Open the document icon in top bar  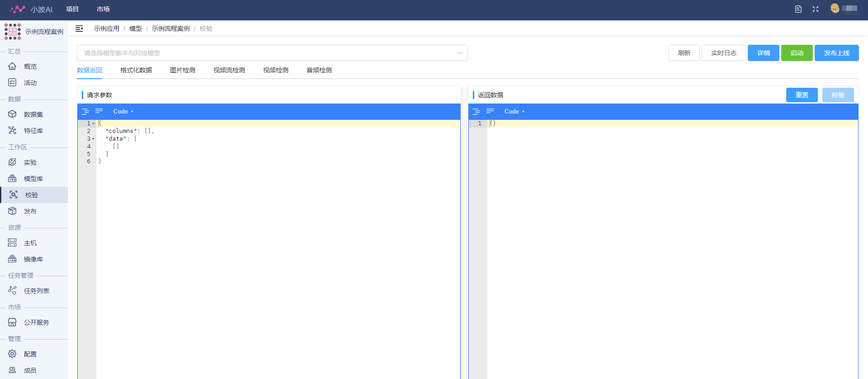click(798, 9)
